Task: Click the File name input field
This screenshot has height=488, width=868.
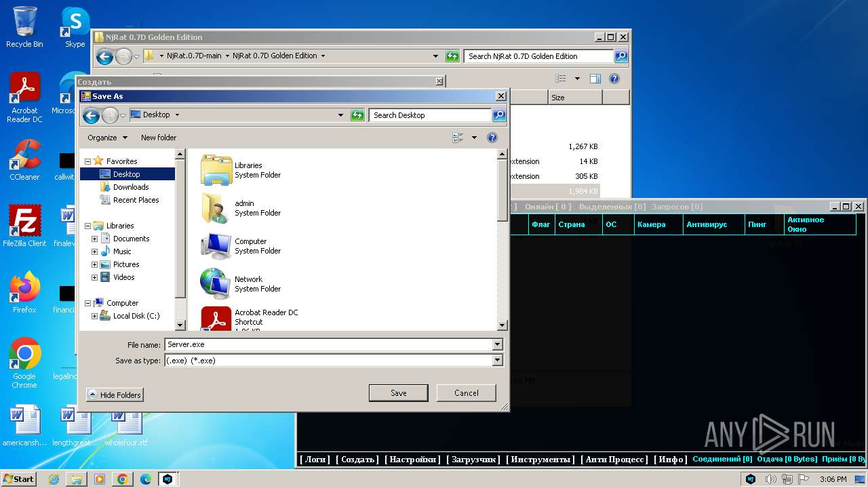Action: (x=329, y=344)
